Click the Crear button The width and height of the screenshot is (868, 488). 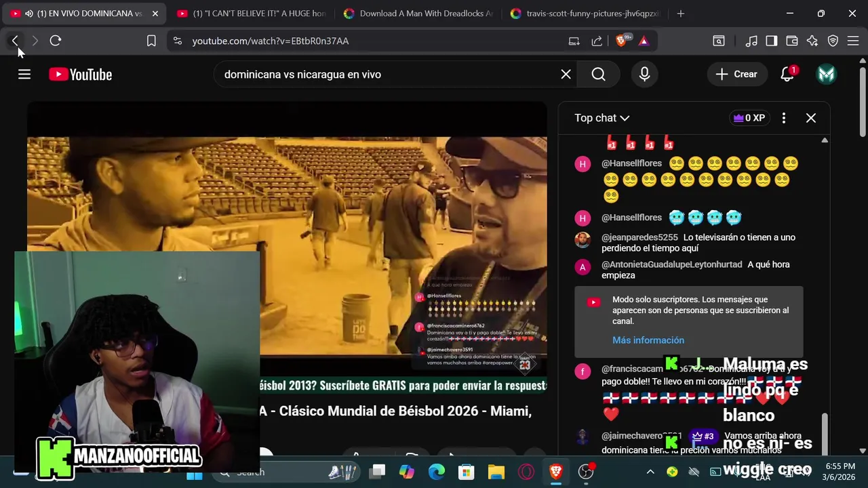(x=736, y=75)
